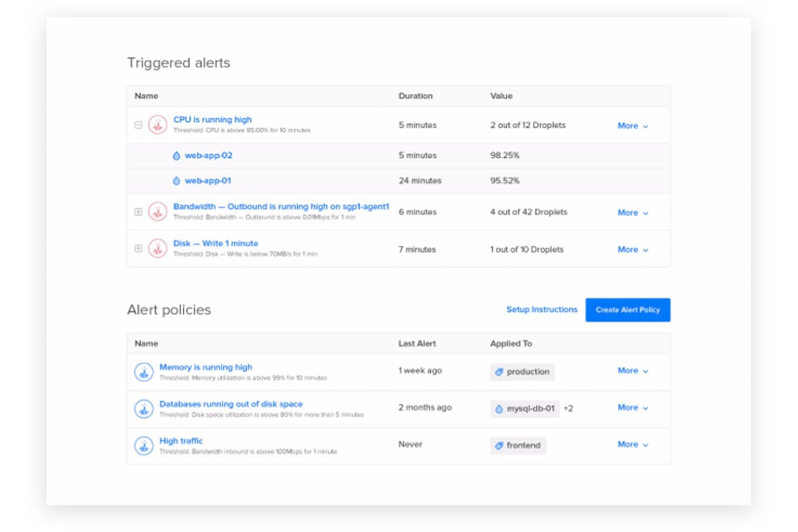
Task: Click the 1 out of 10 Droplets value
Action: 527,250
